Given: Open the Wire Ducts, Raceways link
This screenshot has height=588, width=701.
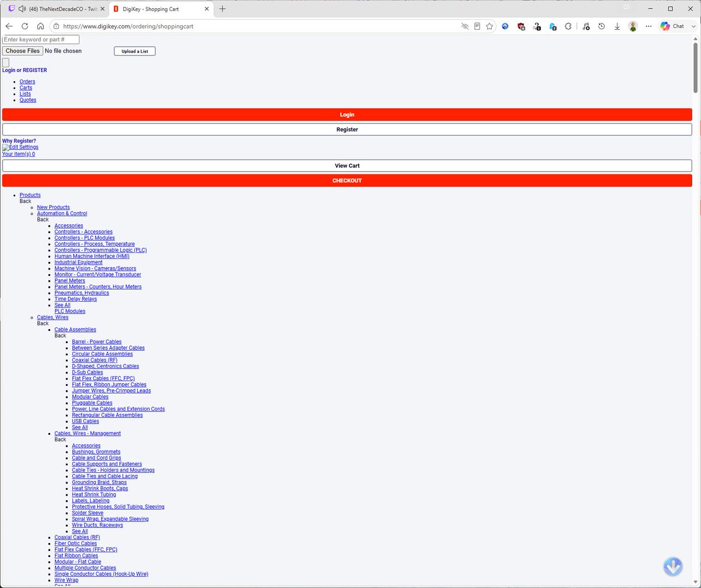Looking at the screenshot, I should coord(98,525).
